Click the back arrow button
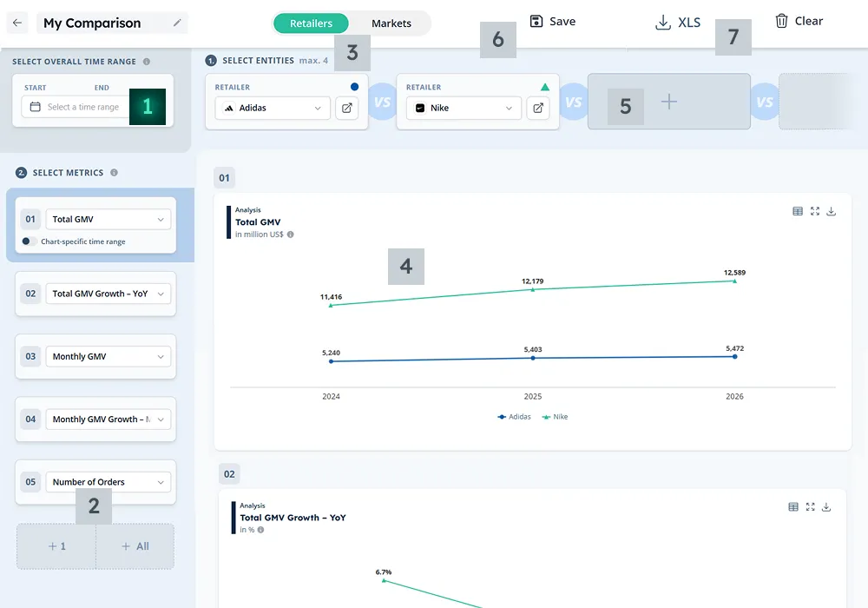This screenshot has height=608, width=868. pyautogui.click(x=17, y=23)
